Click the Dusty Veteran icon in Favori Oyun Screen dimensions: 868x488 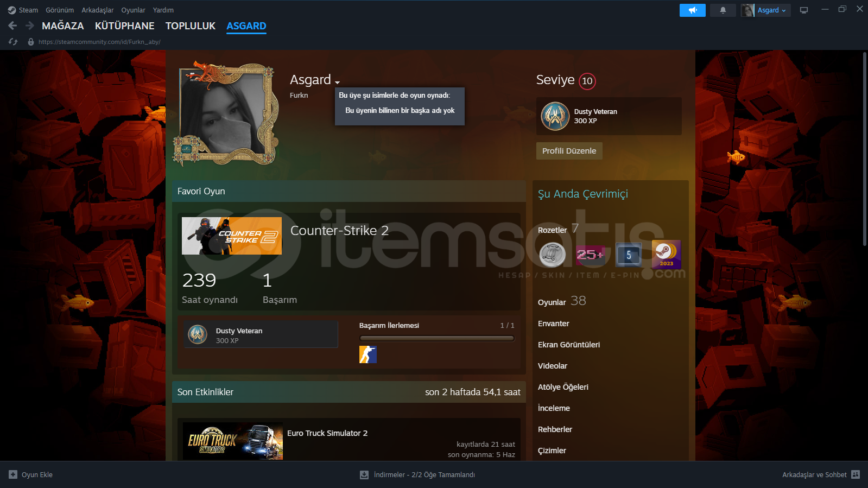click(198, 334)
